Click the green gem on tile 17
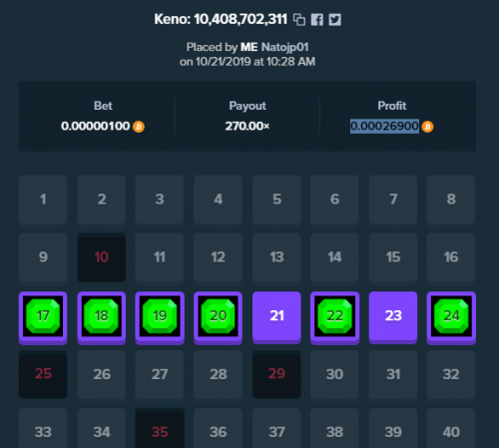This screenshot has width=499, height=448. tap(43, 316)
